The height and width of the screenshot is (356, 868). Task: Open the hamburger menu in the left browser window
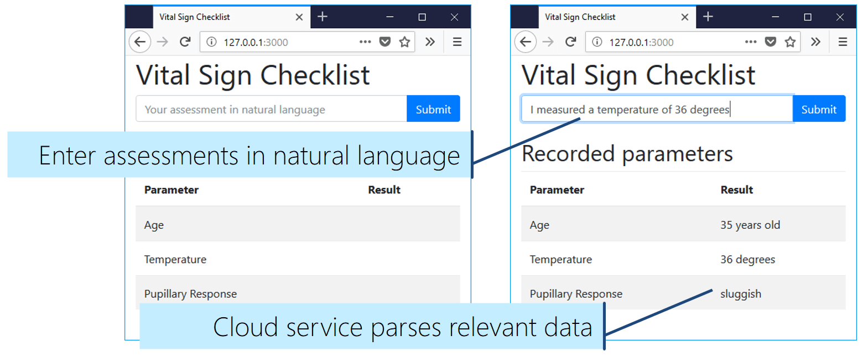(457, 42)
